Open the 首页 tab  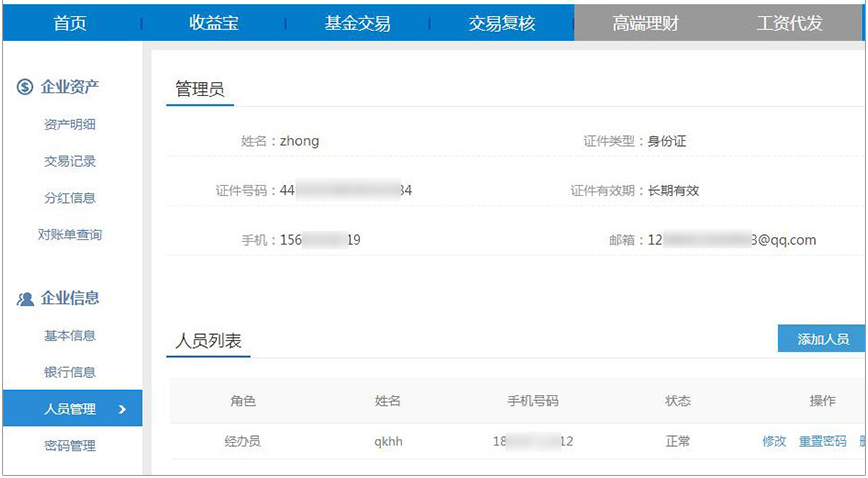[70, 23]
